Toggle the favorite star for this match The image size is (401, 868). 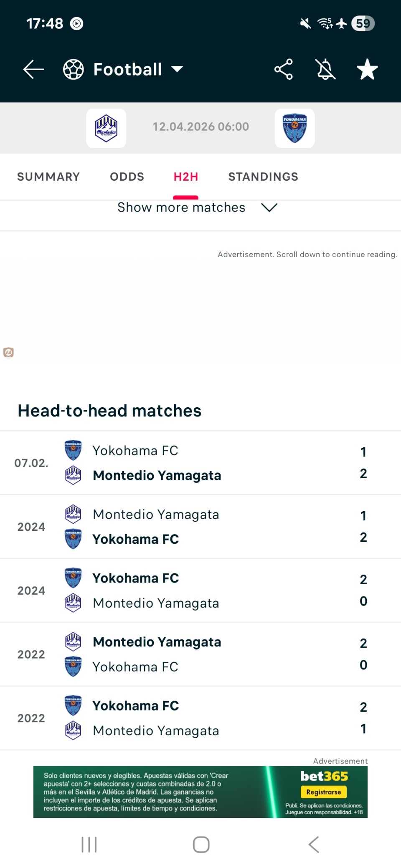tap(367, 69)
